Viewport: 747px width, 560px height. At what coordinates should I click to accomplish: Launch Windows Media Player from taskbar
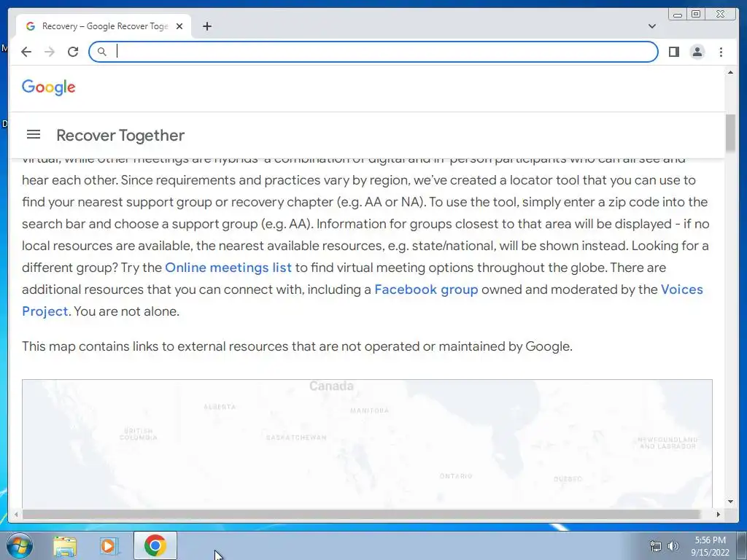click(109, 545)
